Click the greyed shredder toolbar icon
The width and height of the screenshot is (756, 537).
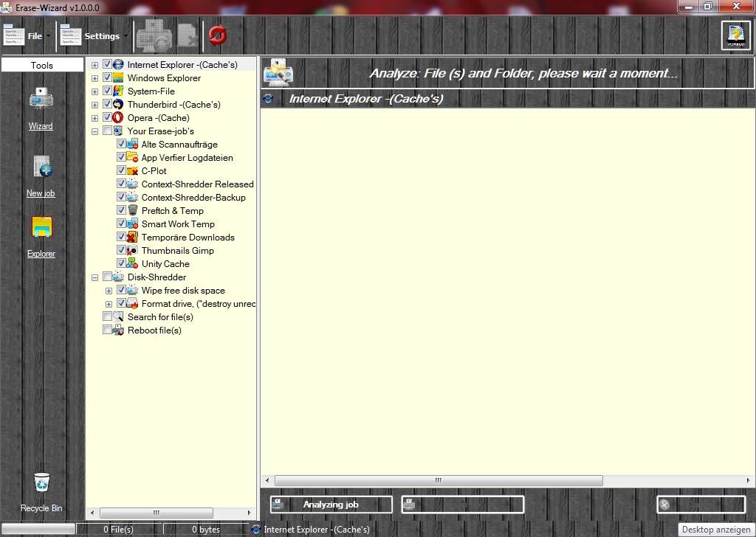(x=155, y=35)
